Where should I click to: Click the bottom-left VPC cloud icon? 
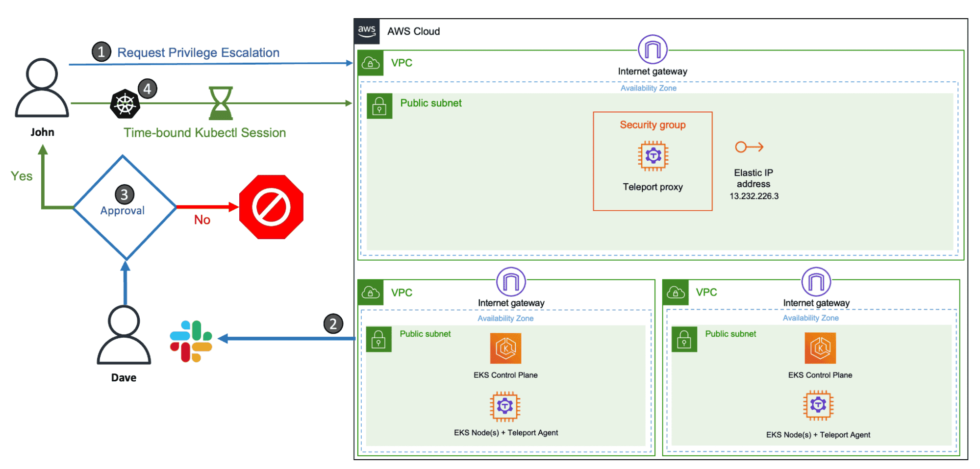[371, 293]
